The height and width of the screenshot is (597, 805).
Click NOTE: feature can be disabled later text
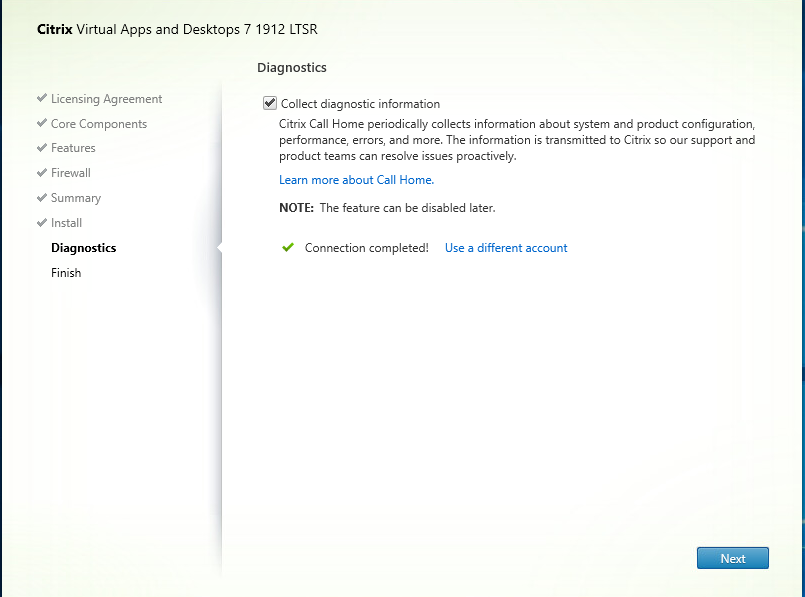coord(387,208)
